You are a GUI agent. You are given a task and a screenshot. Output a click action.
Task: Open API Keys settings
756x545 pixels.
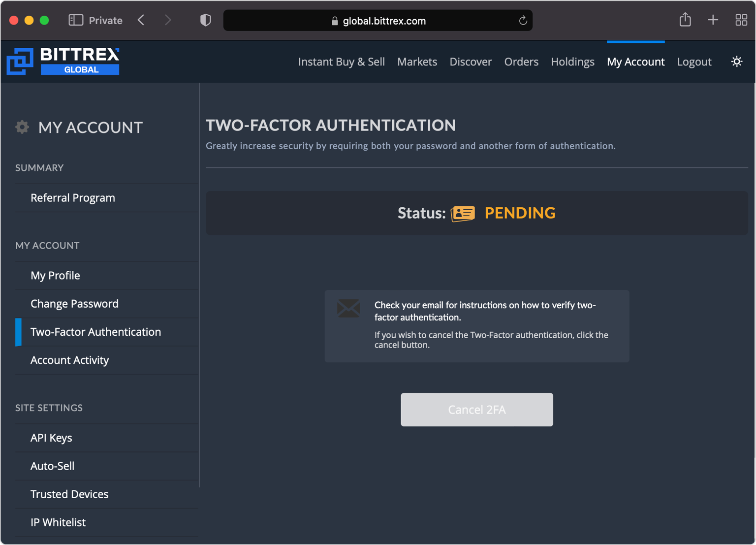coord(107,438)
